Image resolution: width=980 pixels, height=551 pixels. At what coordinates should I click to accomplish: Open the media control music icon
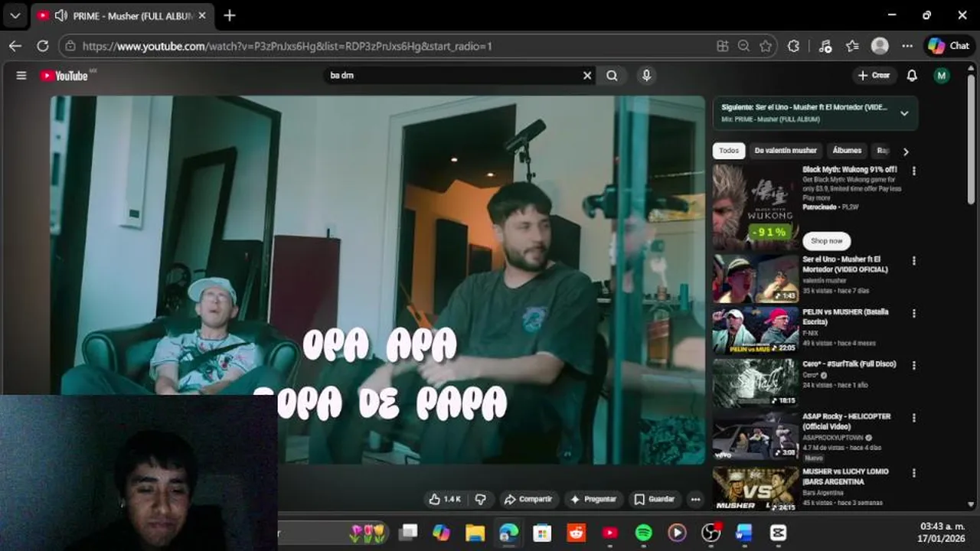825,46
